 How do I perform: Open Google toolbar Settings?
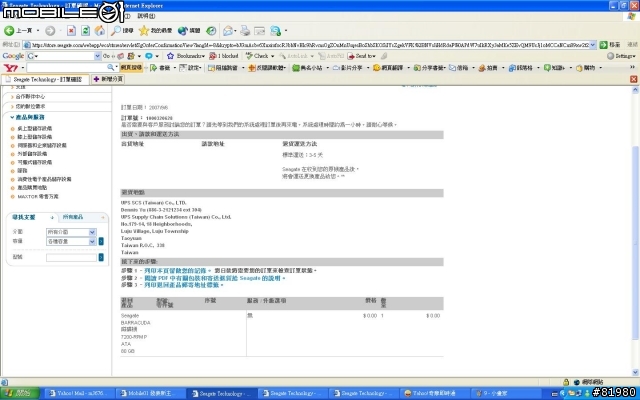pos(621,56)
